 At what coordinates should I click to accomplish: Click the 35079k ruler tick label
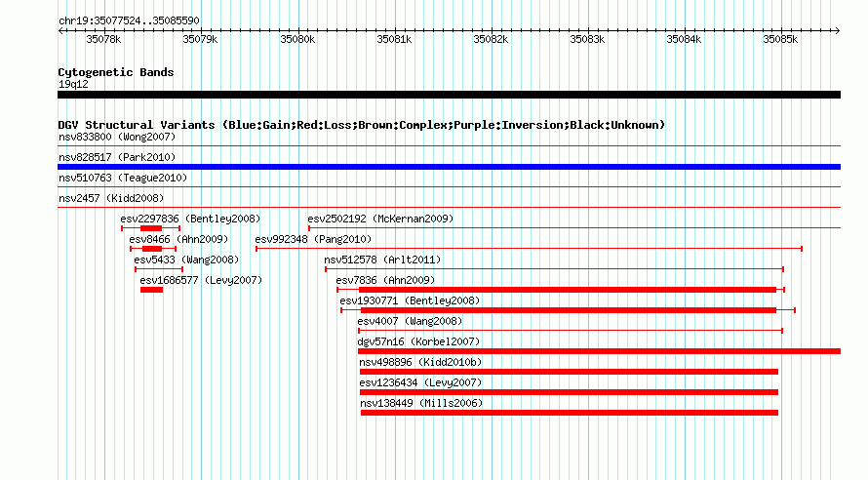pyautogui.click(x=200, y=39)
